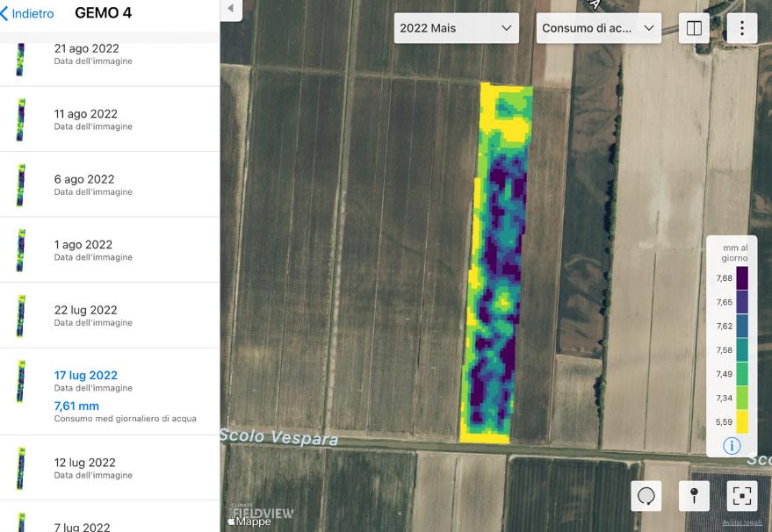Open the 2022 Mais season dropdown

(x=455, y=28)
